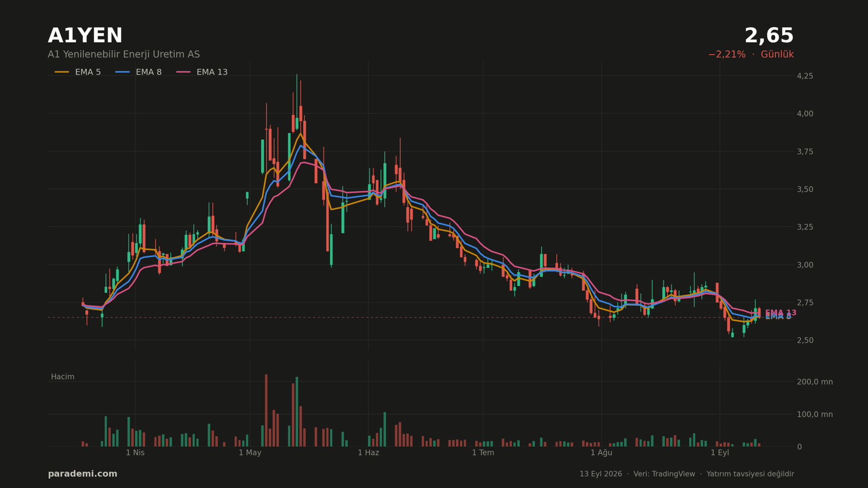Click the 200,0 mn volume axis label
Screen dimensions: 868x488
pyautogui.click(x=814, y=382)
